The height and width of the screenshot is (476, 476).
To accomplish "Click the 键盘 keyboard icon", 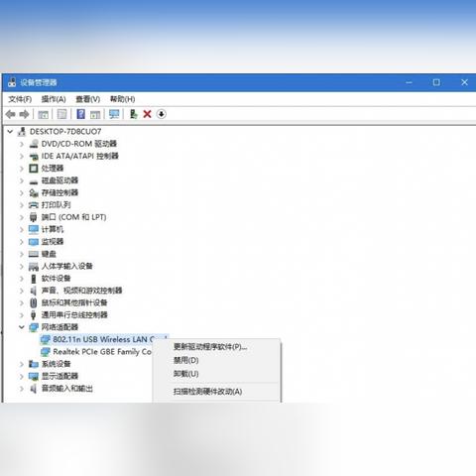I will point(34,254).
